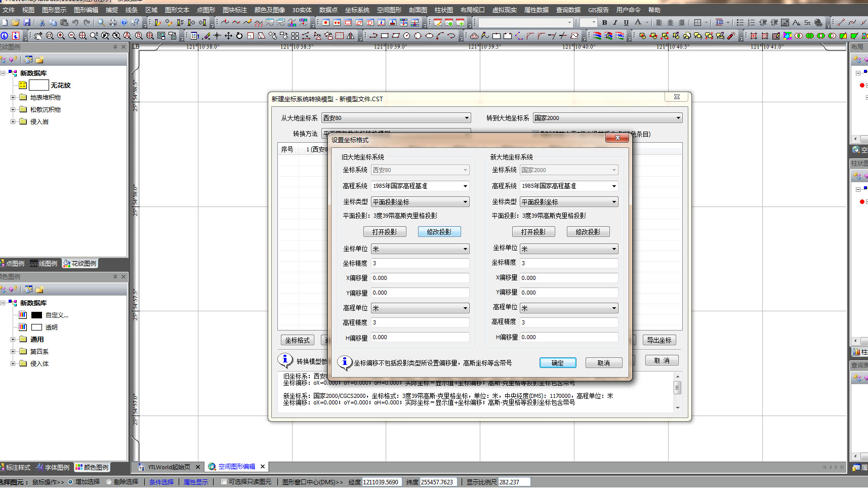Screen dimensions: 868x493
Task: Expand the 第四系 tree node
Action: 13,351
